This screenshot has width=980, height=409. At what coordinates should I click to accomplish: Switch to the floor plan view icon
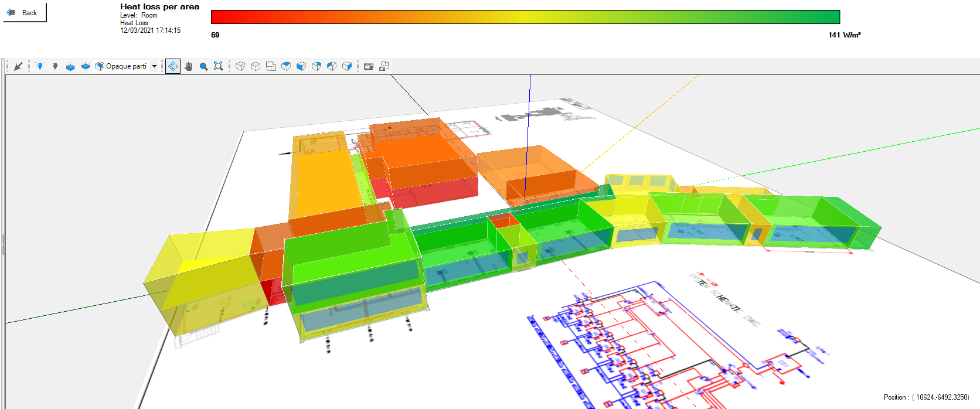pyautogui.click(x=271, y=66)
